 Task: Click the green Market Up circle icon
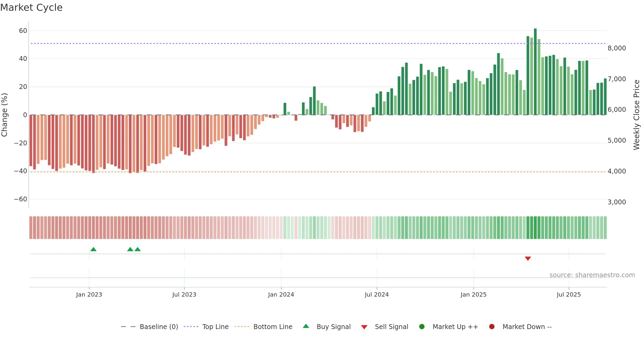[x=422, y=327]
